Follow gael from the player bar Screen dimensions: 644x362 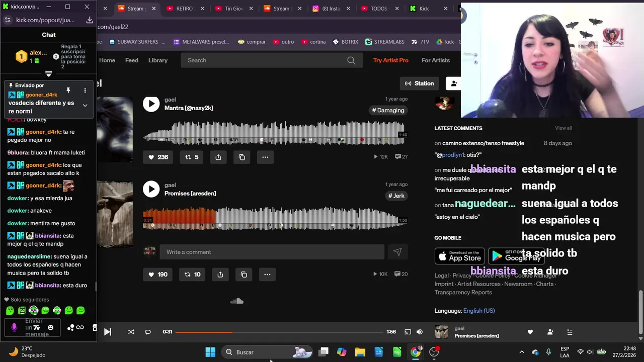[x=550, y=332]
